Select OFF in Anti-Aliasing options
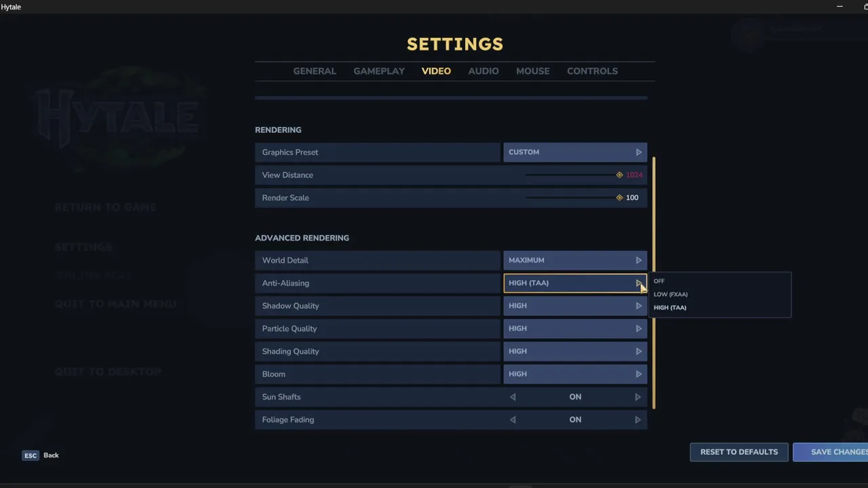Image resolution: width=868 pixels, height=488 pixels. click(x=659, y=281)
